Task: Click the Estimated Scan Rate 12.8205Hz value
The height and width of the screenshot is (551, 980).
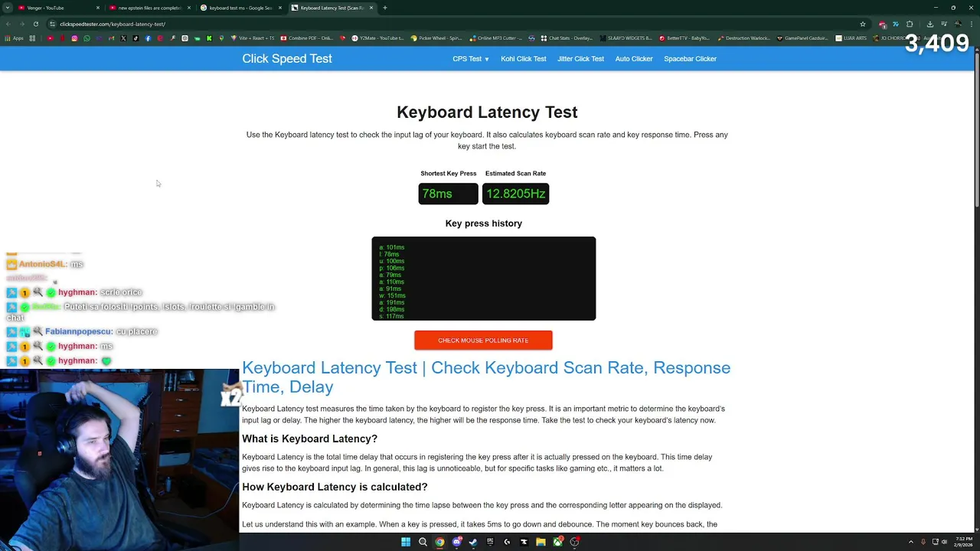Action: click(515, 194)
